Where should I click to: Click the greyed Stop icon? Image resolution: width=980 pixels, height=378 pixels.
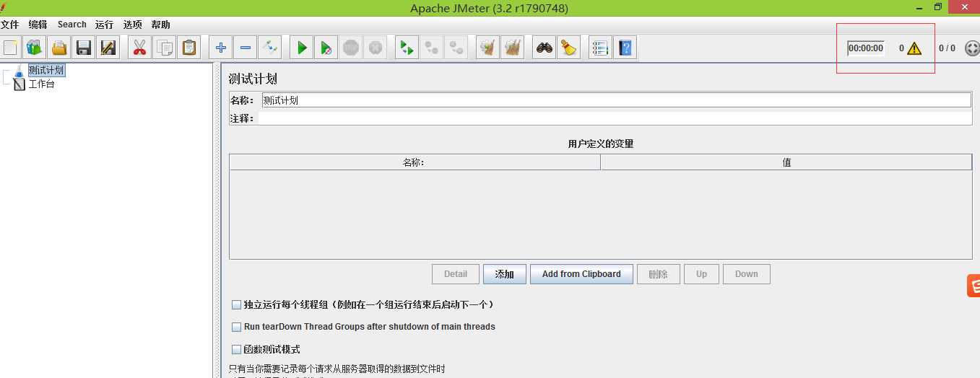(351, 48)
